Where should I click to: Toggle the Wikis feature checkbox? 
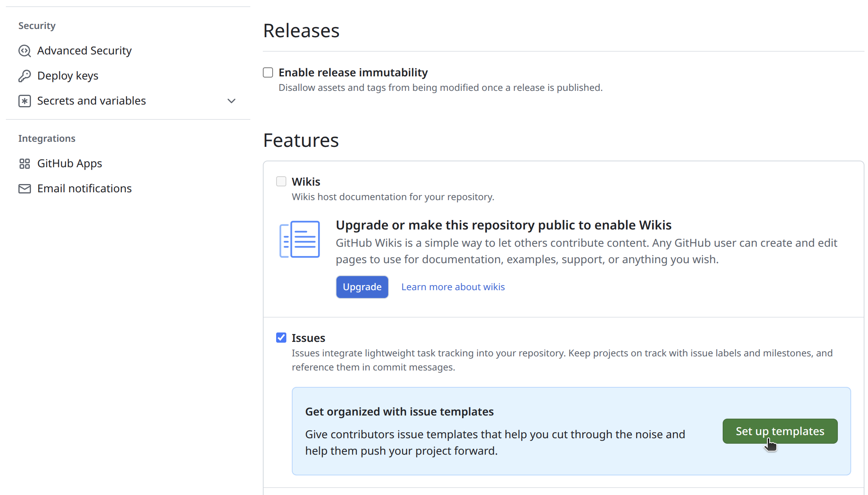[281, 182]
